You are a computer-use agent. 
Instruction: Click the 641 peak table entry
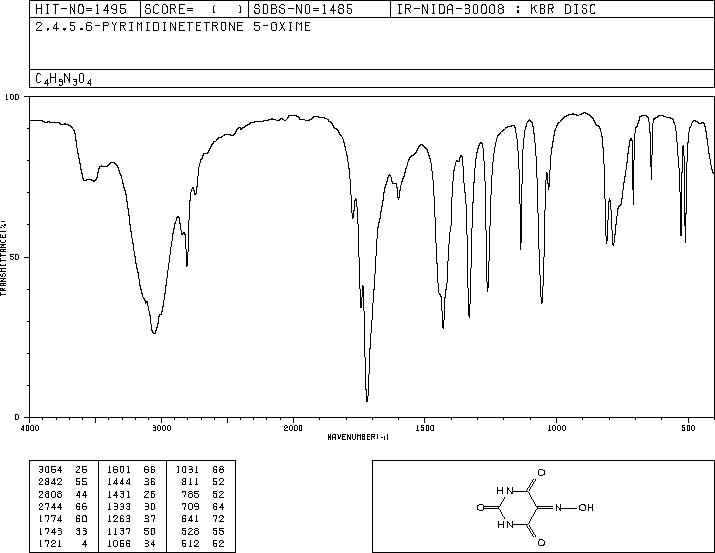click(x=190, y=519)
